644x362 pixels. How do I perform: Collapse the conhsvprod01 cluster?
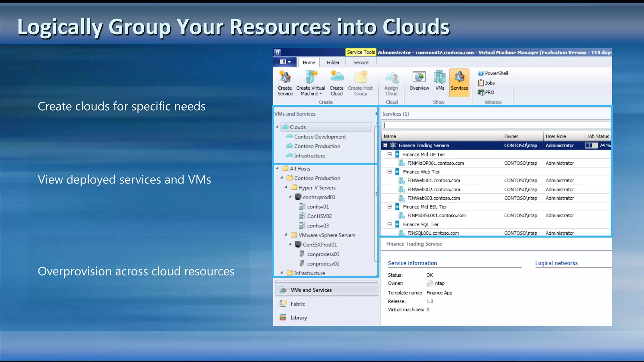click(x=290, y=197)
